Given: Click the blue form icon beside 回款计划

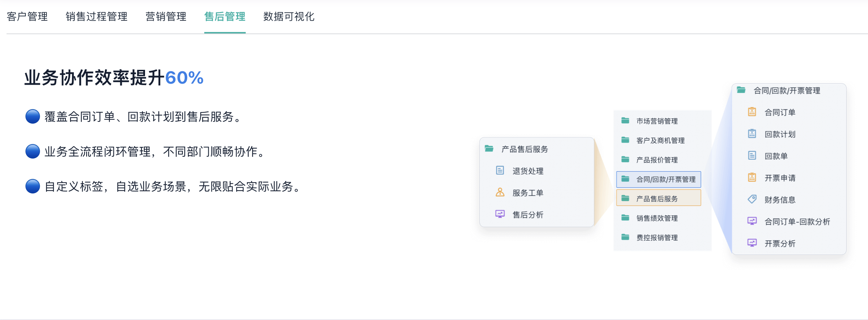Looking at the screenshot, I should [x=752, y=133].
